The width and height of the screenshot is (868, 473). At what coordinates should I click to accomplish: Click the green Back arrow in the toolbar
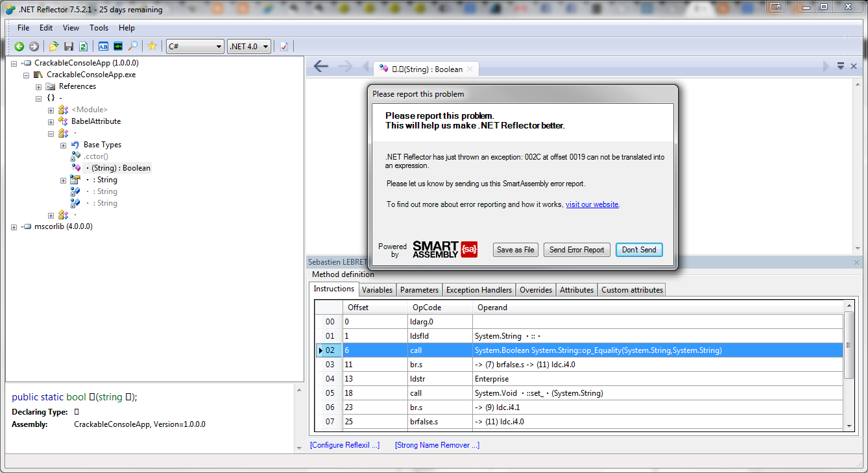point(19,46)
